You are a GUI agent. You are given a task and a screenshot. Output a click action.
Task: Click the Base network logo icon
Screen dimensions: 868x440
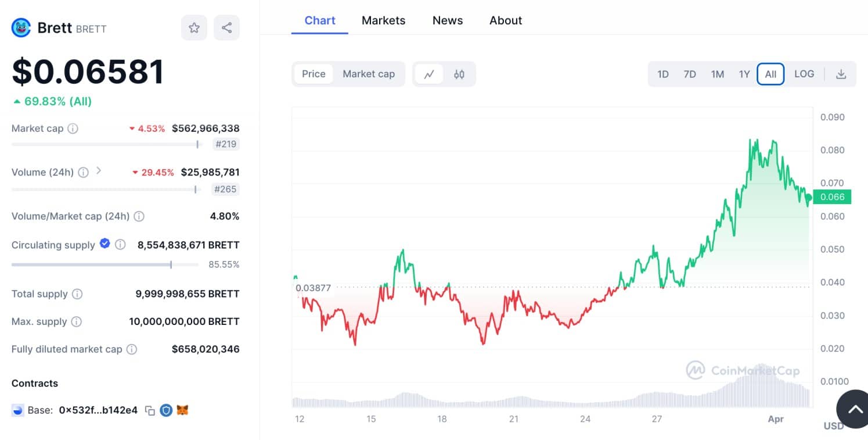pos(18,410)
